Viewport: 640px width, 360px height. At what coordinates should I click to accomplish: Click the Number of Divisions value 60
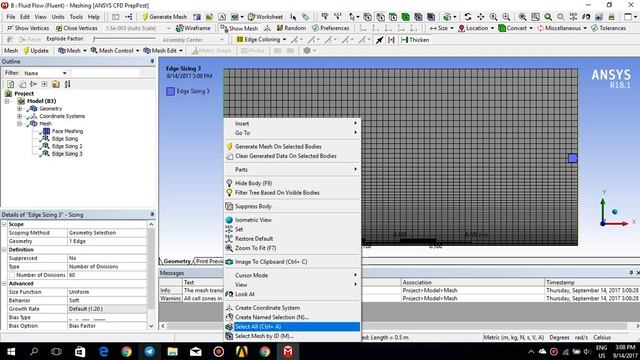coord(107,275)
